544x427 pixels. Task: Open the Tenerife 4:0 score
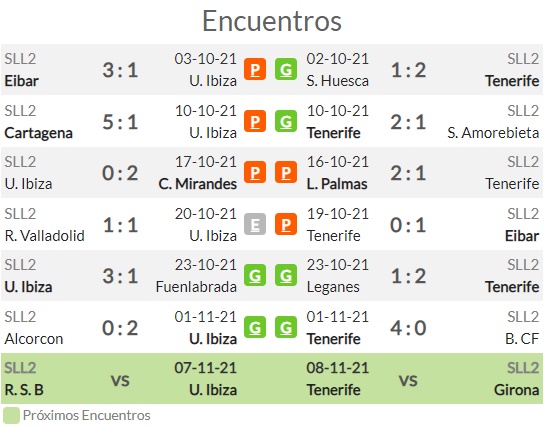(408, 328)
